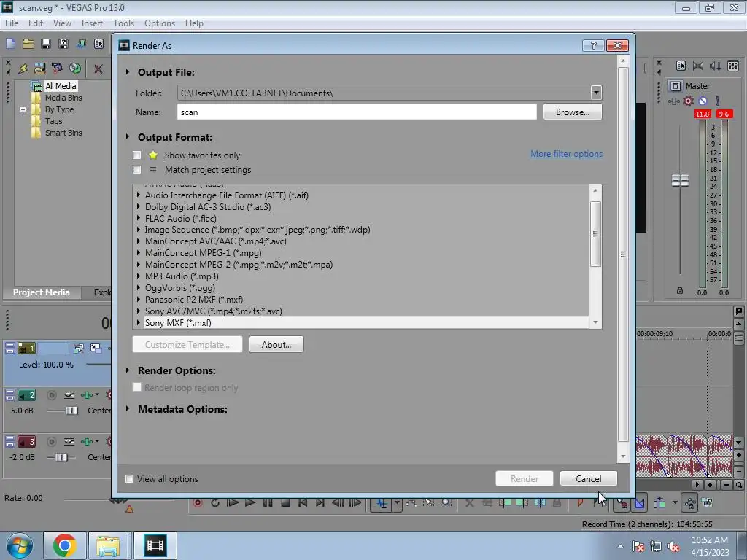Click the Browse... button
This screenshot has width=747, height=560.
point(572,112)
